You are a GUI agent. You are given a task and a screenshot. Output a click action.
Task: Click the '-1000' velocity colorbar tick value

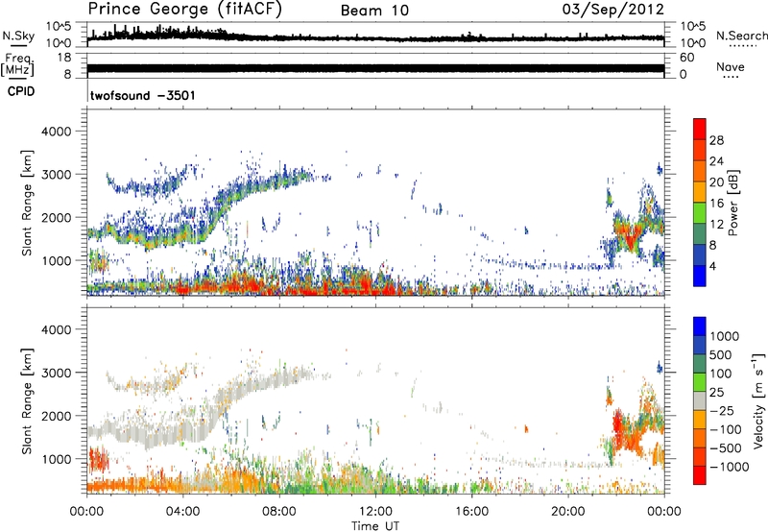(x=729, y=467)
